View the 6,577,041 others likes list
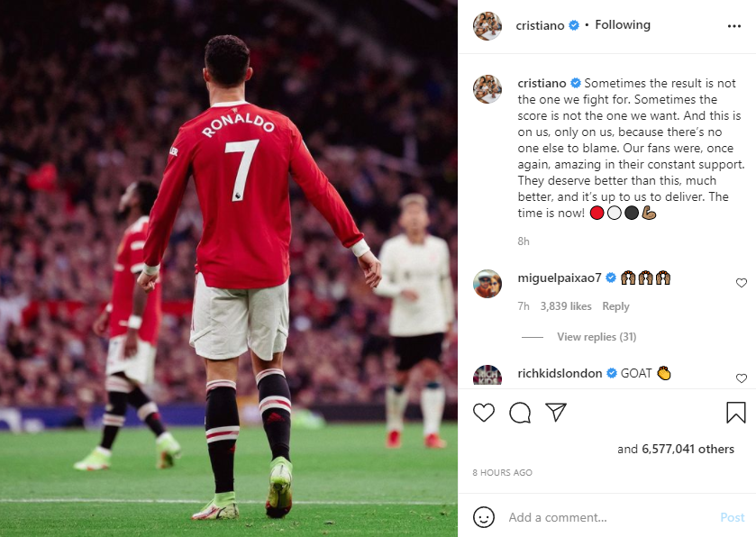 [688, 450]
